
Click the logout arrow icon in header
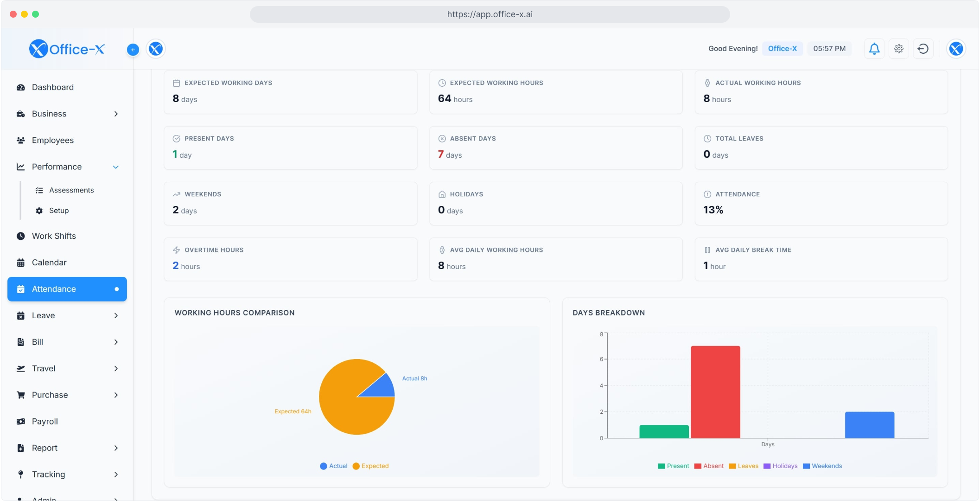coord(923,49)
